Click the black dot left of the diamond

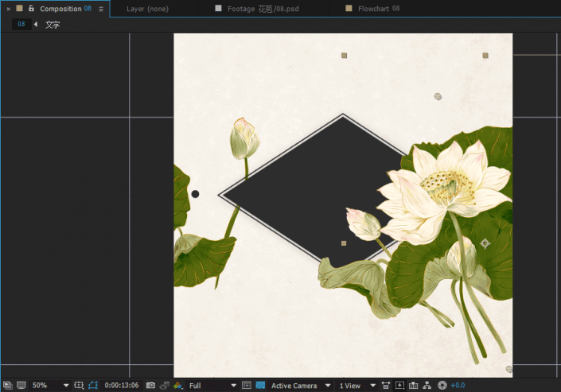195,194
